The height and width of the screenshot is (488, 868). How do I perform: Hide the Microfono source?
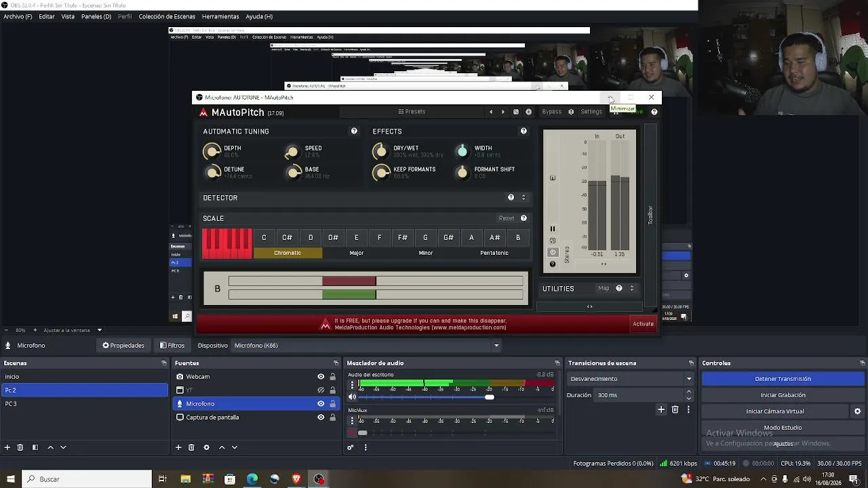click(x=321, y=404)
